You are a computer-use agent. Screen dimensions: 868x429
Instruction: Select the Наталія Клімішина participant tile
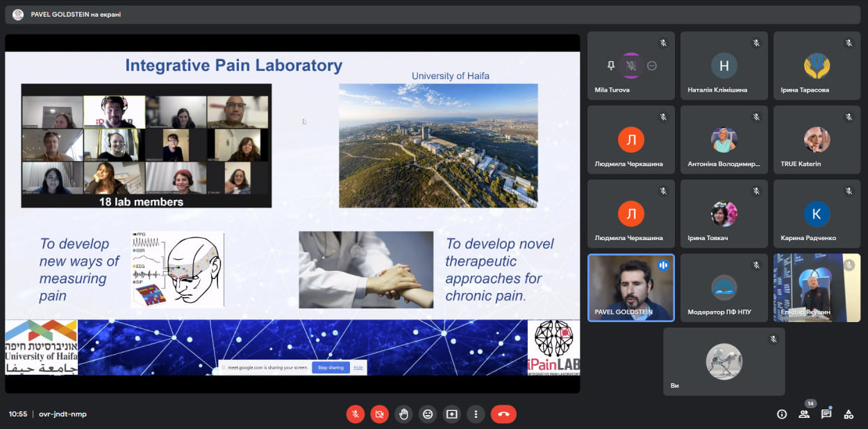(x=724, y=66)
